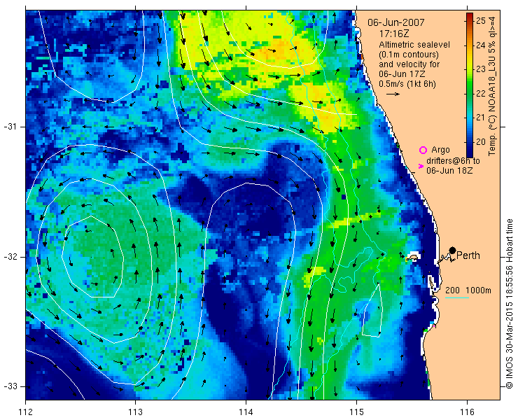Click the '(0.1m contours)' text

pos(409,54)
